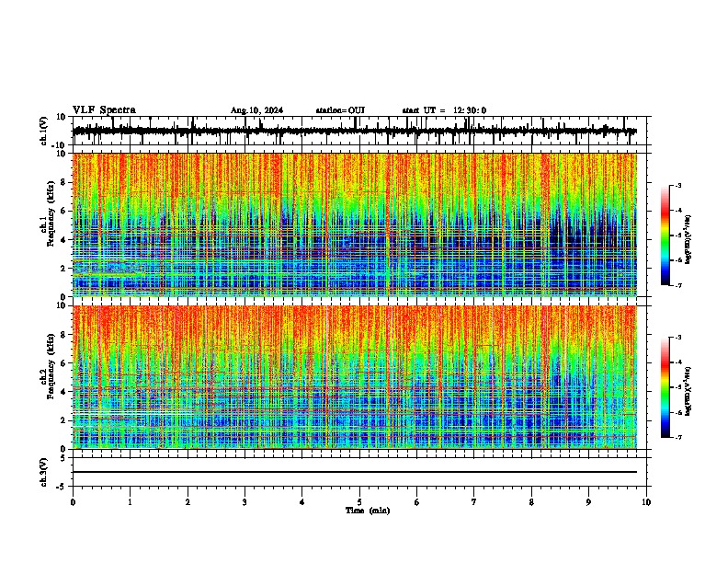Click the '-3' label on ch.2 color bar
The width and height of the screenshot is (728, 563).
677,338
